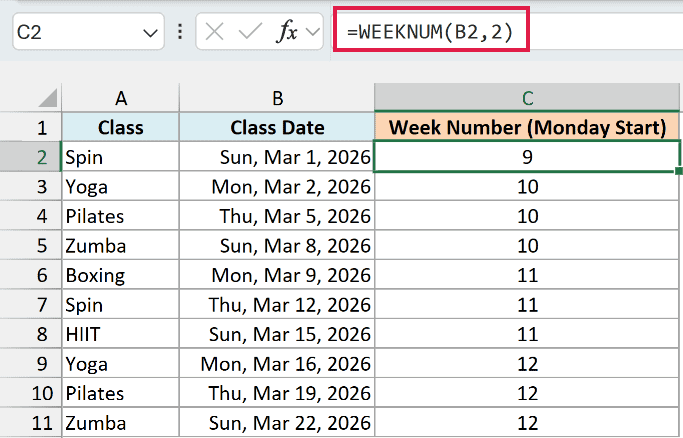The width and height of the screenshot is (683, 438).
Task: Click the week number 12 in row 9
Action: tap(527, 364)
